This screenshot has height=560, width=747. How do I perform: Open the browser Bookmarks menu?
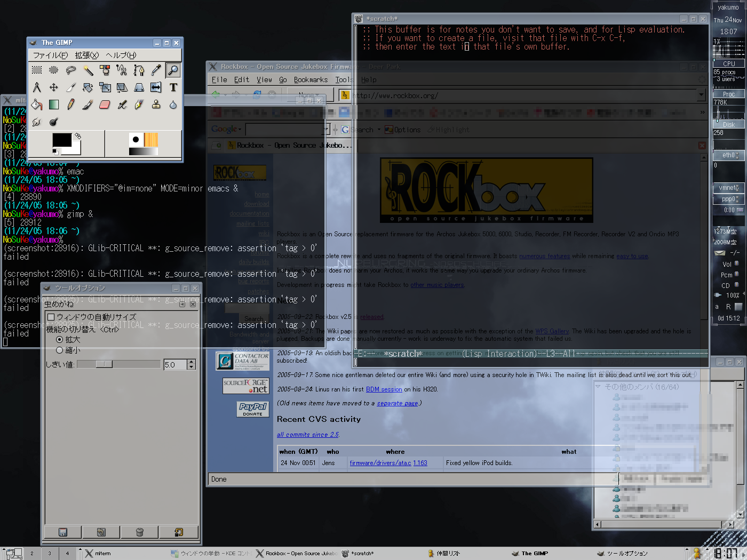click(x=311, y=79)
